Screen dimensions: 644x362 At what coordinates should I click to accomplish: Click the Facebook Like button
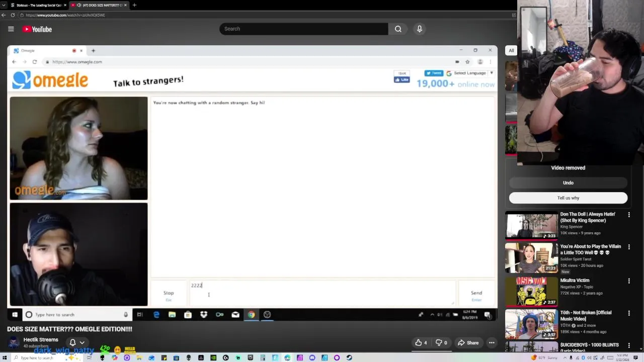coord(401,79)
